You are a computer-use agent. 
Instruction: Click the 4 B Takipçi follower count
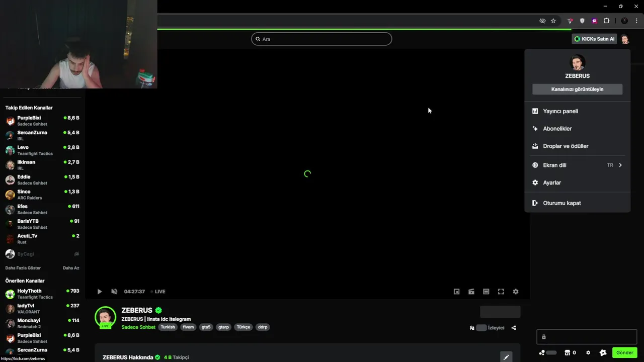[x=176, y=357]
